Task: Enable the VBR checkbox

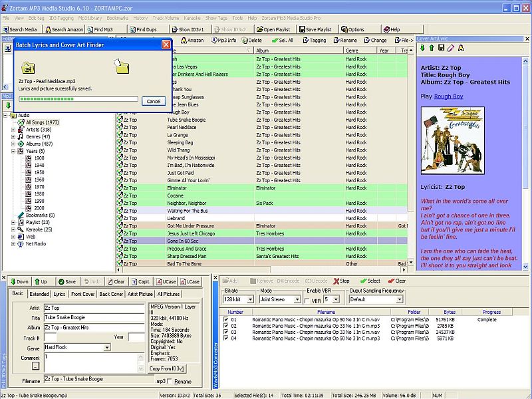Action: point(308,300)
